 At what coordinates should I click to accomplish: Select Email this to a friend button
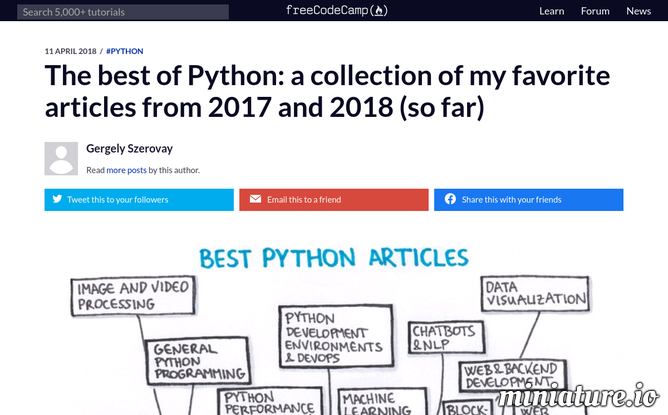(334, 199)
